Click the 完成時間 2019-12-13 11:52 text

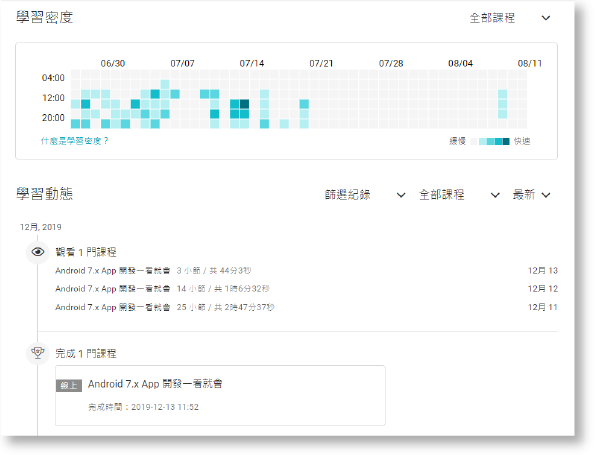(143, 407)
